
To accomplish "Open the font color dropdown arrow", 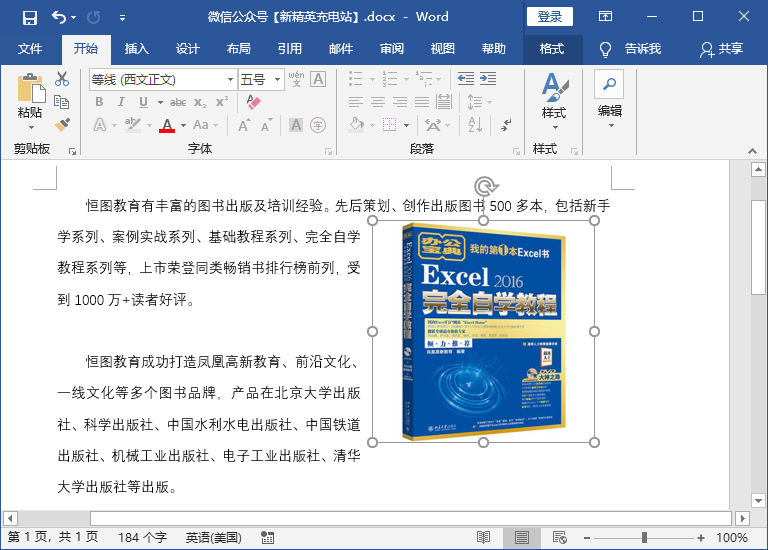I will click(183, 125).
